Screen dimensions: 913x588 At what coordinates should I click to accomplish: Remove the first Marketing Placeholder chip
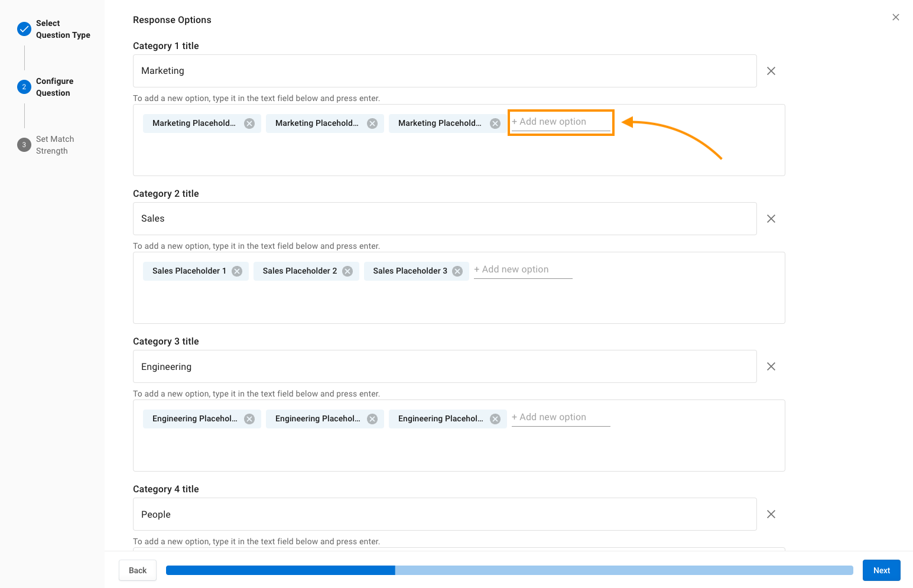tap(249, 124)
